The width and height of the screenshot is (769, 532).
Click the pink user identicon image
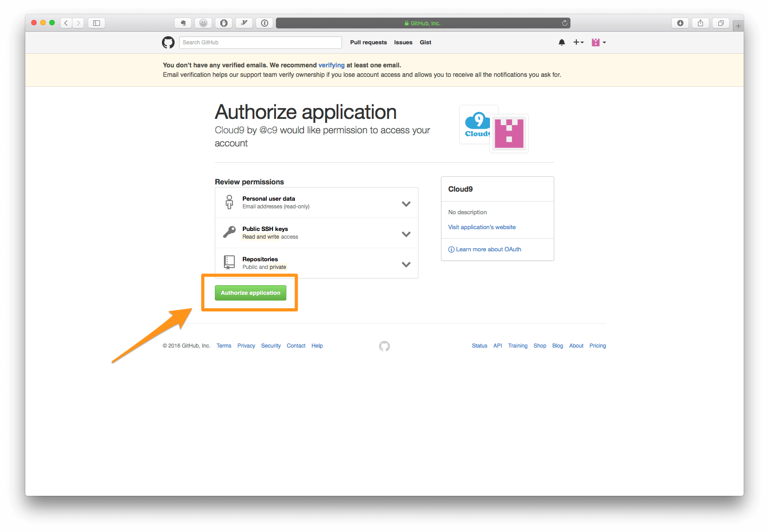(x=509, y=133)
